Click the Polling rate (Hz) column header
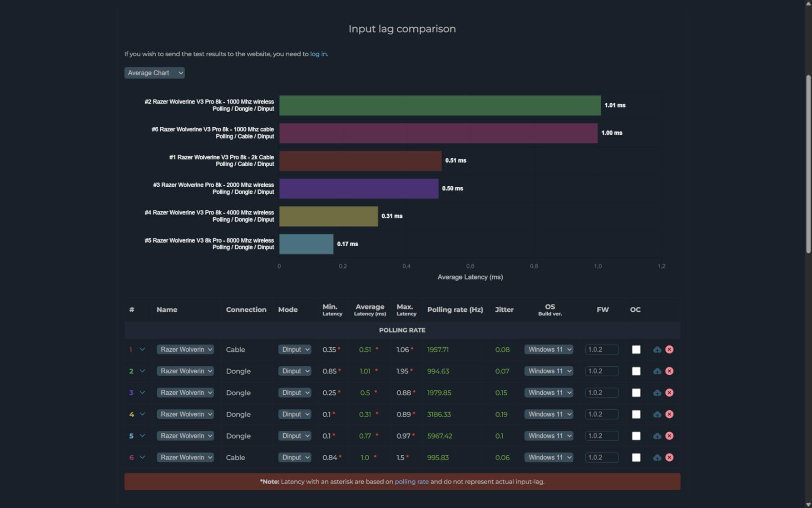 tap(455, 310)
